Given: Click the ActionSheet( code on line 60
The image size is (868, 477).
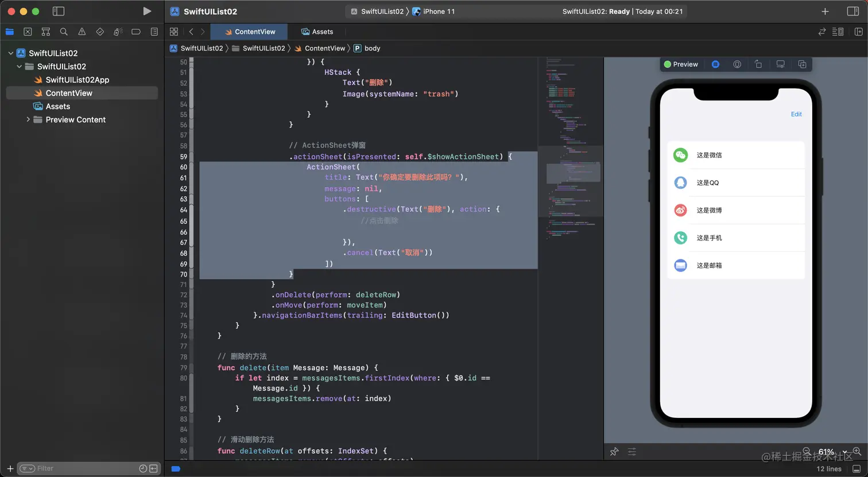Looking at the screenshot, I should coord(333,167).
